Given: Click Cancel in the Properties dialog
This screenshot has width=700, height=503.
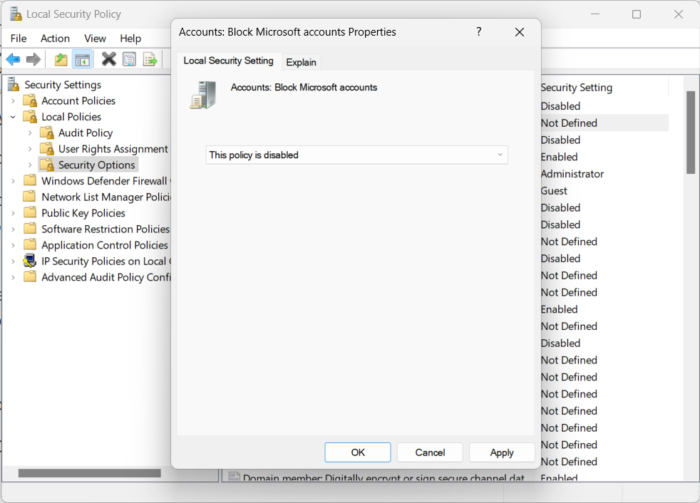Looking at the screenshot, I should click(x=430, y=453).
